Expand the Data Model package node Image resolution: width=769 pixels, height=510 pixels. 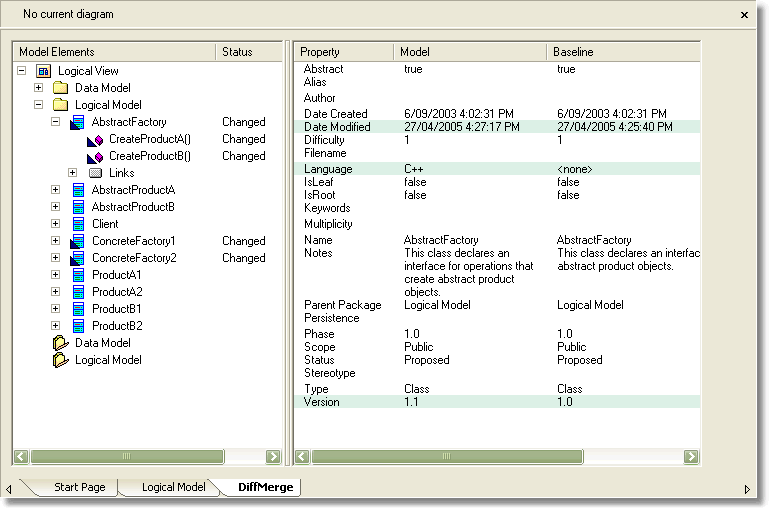[39, 88]
